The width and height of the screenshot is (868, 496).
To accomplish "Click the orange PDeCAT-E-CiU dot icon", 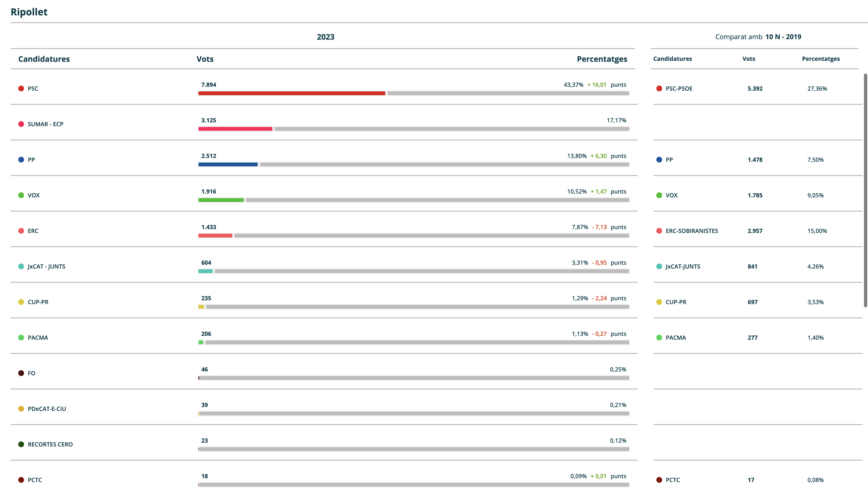I will click(x=21, y=409).
